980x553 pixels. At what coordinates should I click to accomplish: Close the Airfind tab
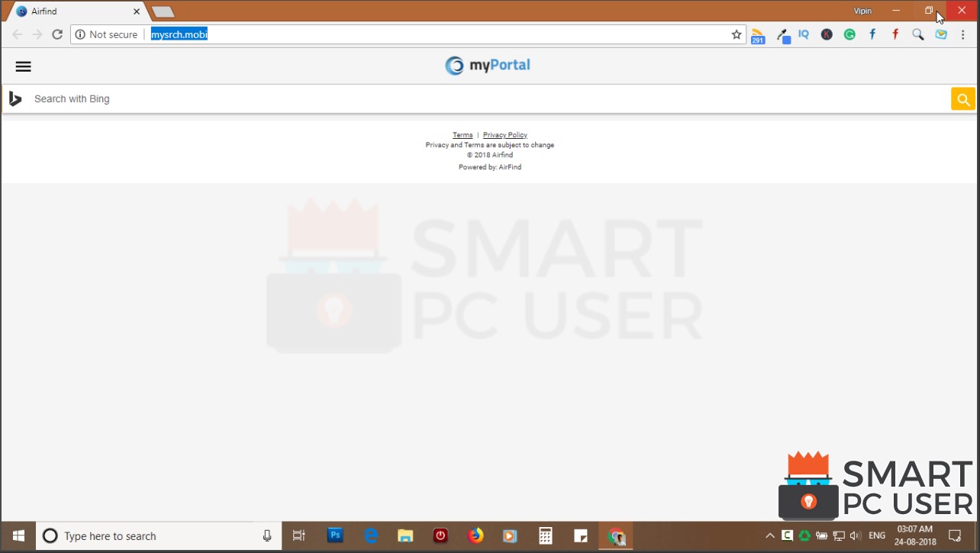[137, 11]
